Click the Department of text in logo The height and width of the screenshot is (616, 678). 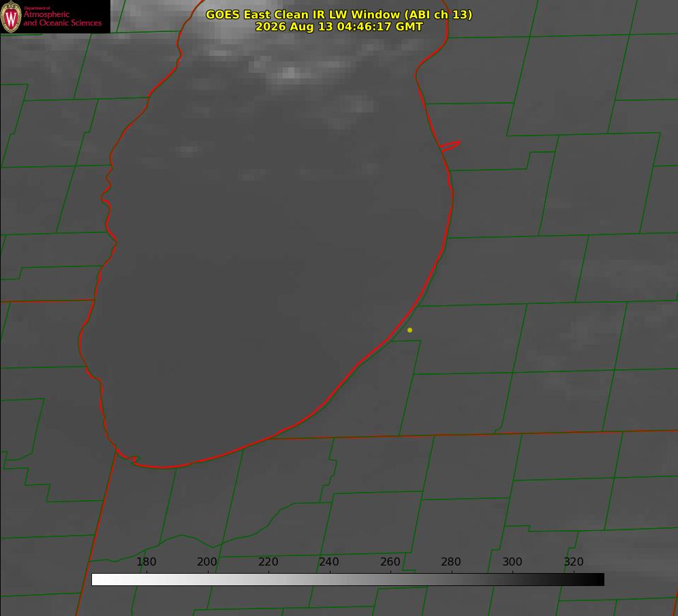click(37, 8)
